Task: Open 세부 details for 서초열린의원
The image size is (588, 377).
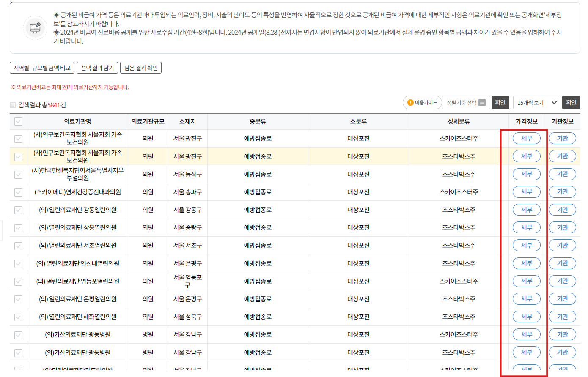Action: 526,245
